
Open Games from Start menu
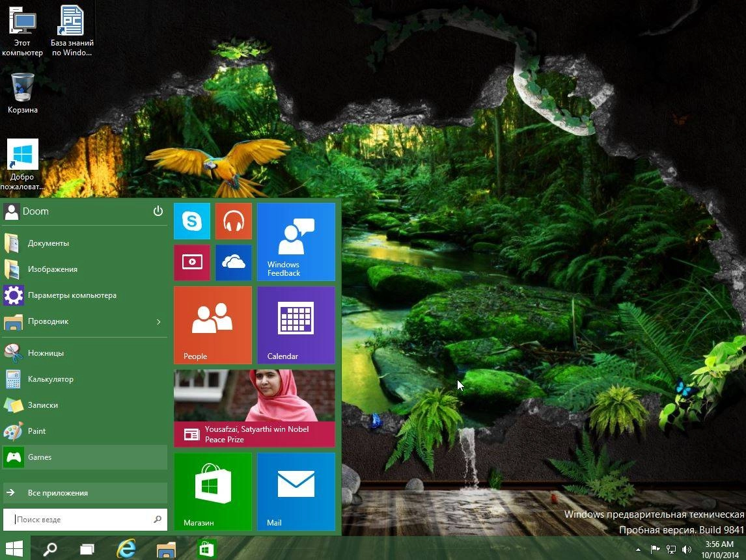(x=85, y=457)
